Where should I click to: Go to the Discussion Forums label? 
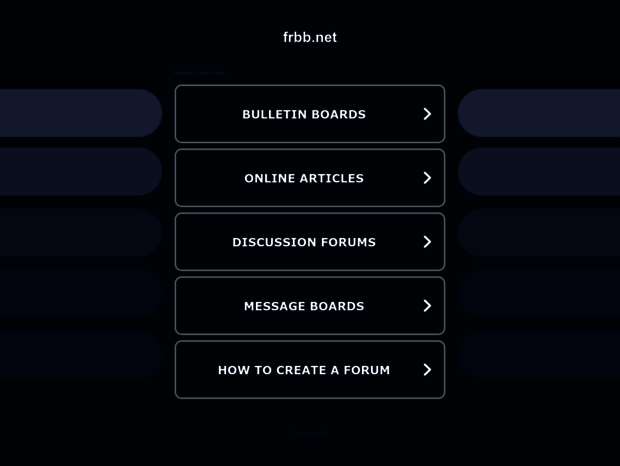[x=304, y=242]
